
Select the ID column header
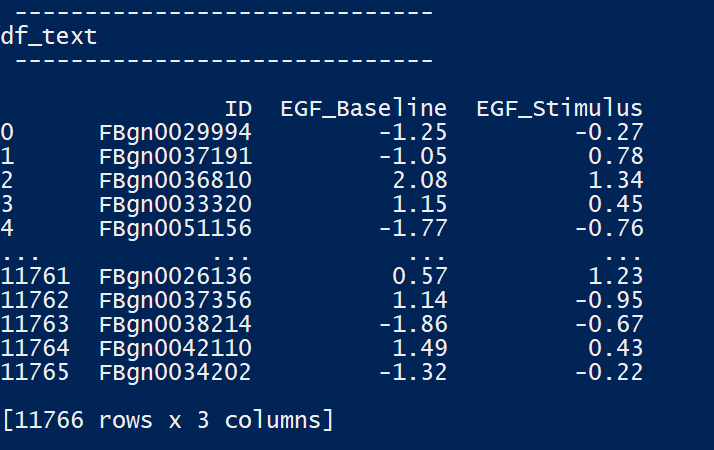click(238, 109)
